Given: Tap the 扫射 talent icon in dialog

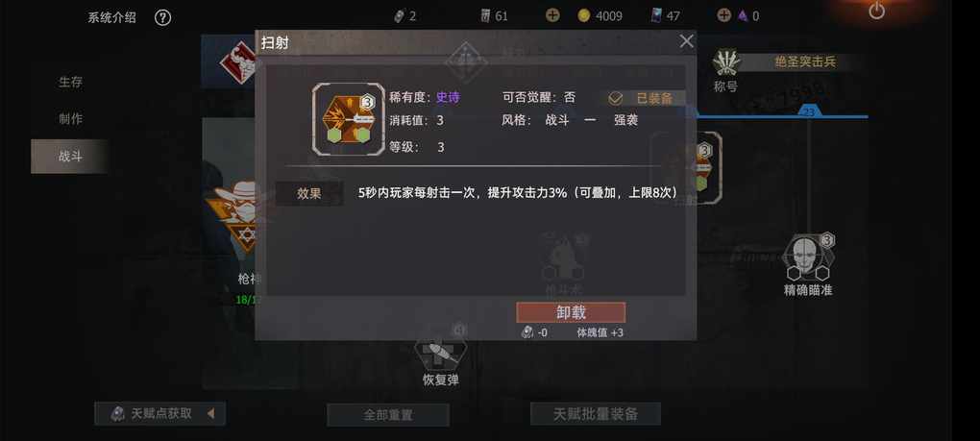Looking at the screenshot, I should pos(349,119).
